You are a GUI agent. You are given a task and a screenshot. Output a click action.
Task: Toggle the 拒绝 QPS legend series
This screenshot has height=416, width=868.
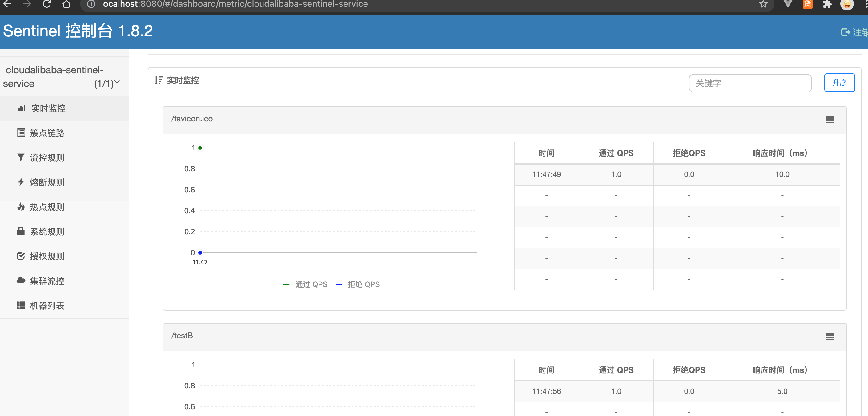[357, 284]
